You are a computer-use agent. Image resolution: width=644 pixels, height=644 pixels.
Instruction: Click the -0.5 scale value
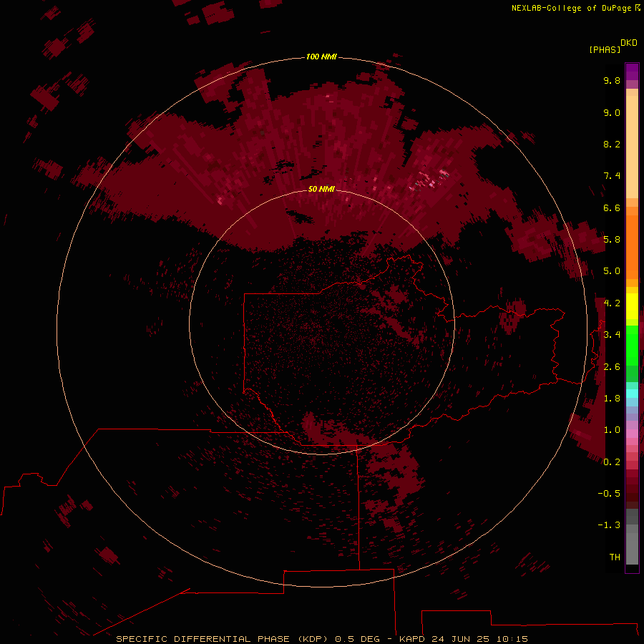(609, 494)
